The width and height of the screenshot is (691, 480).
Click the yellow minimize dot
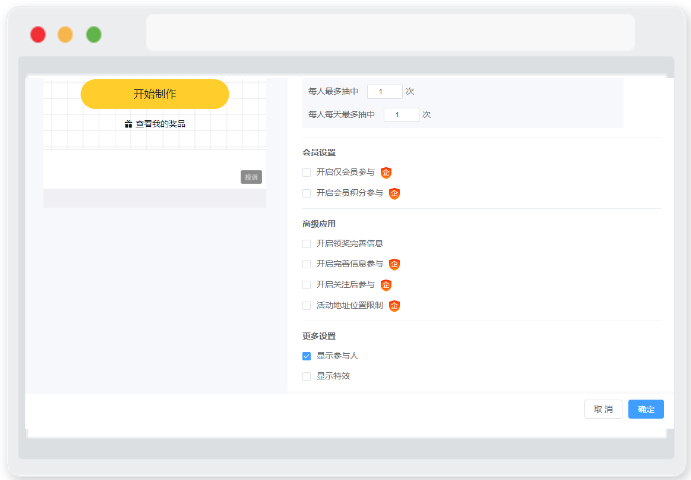click(65, 34)
